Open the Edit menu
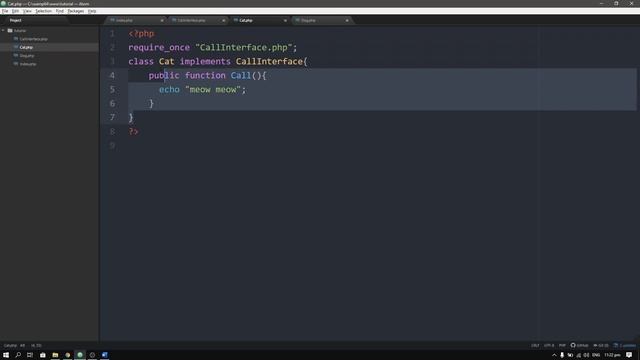 point(15,11)
